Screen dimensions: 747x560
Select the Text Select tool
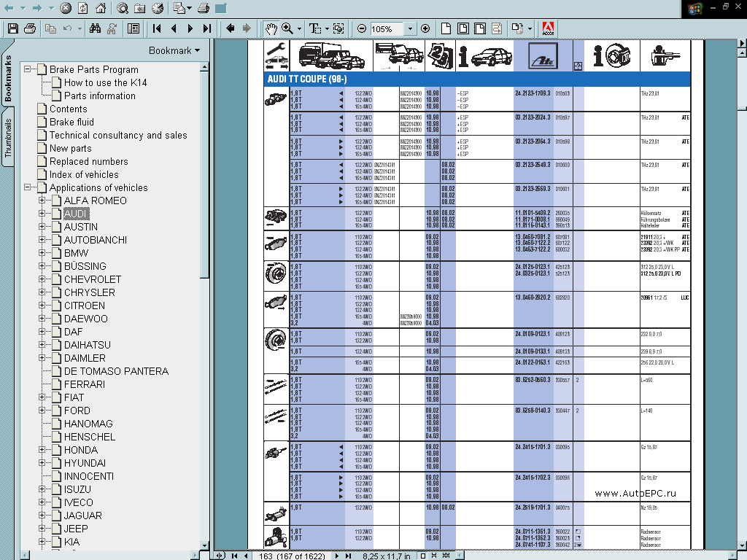314,28
